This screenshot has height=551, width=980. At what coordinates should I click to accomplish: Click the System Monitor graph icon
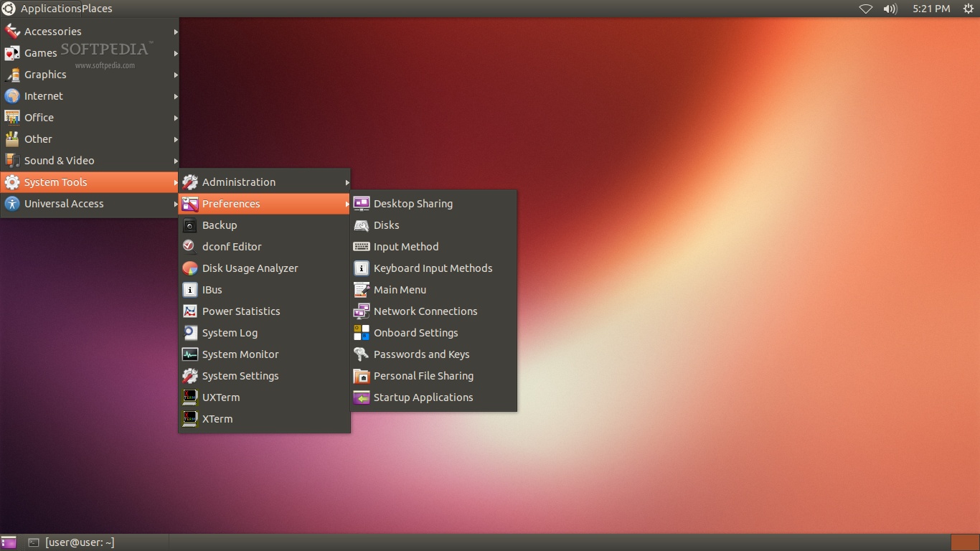tap(190, 354)
